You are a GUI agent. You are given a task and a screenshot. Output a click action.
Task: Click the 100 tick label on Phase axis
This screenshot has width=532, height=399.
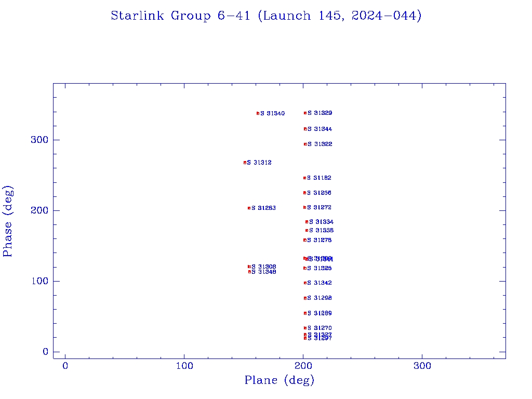pyautogui.click(x=40, y=281)
